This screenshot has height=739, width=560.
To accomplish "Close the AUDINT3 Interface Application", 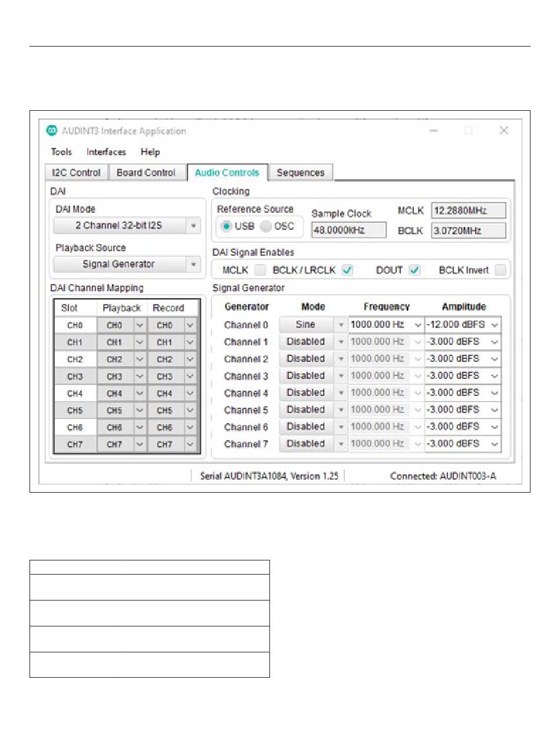I will [504, 131].
